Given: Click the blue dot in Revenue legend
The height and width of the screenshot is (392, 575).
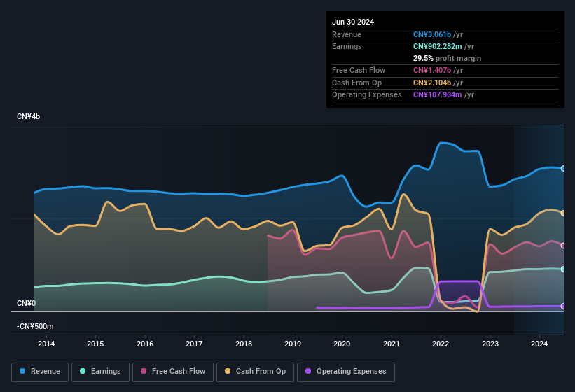Looking at the screenshot, I should (x=22, y=371).
